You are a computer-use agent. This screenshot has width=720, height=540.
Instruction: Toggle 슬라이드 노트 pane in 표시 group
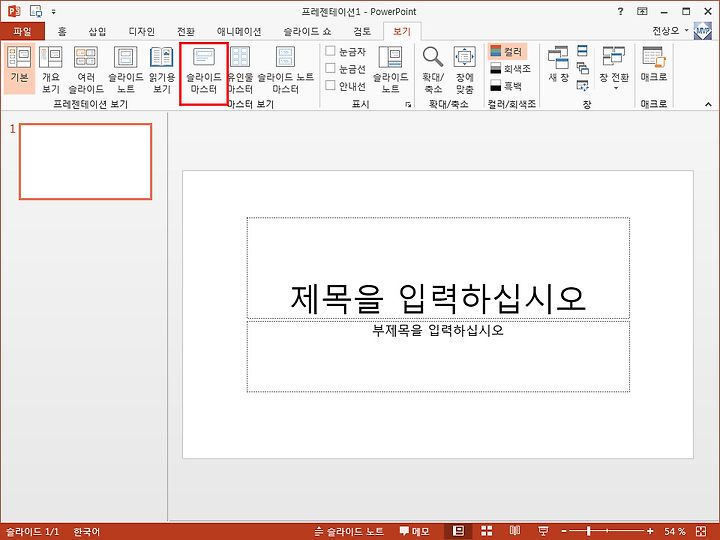[390, 69]
